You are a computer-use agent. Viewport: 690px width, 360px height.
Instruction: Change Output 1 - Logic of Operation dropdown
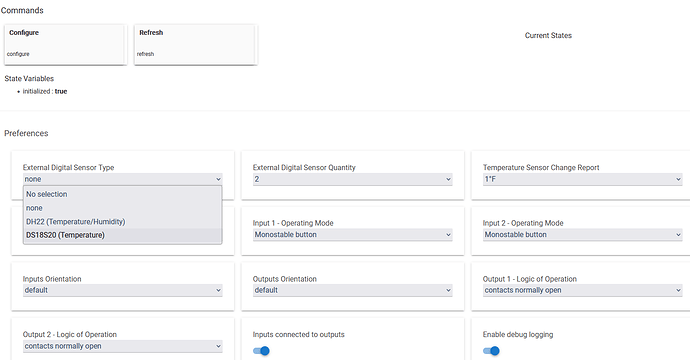pos(583,290)
